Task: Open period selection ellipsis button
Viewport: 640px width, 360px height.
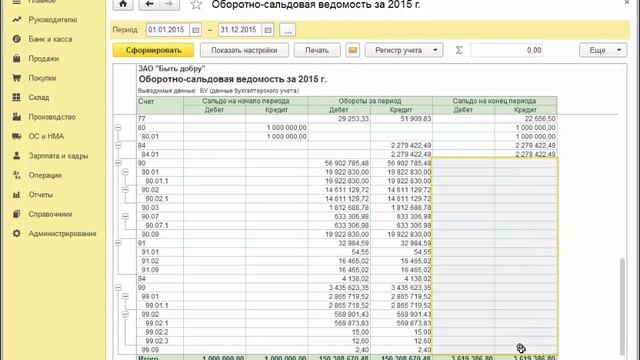Action: tap(288, 30)
